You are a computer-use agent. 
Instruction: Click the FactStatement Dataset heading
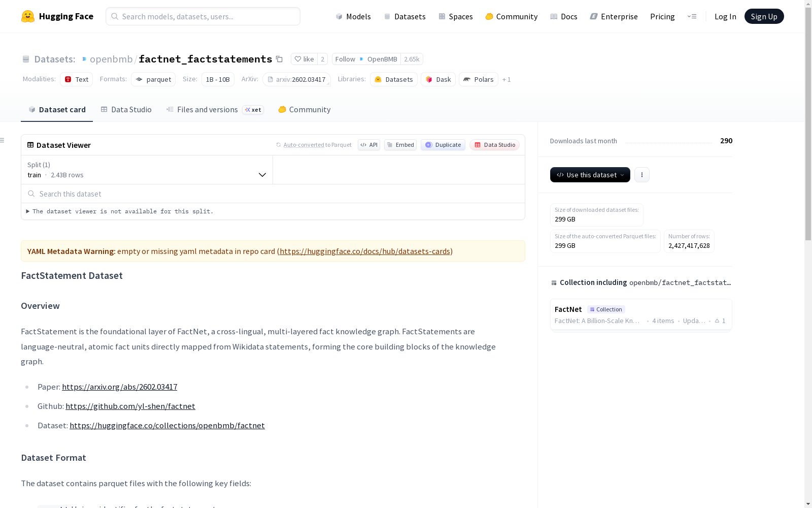click(72, 276)
